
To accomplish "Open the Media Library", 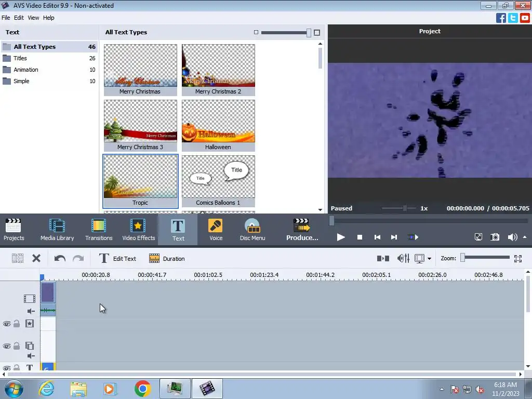I will pyautogui.click(x=57, y=230).
